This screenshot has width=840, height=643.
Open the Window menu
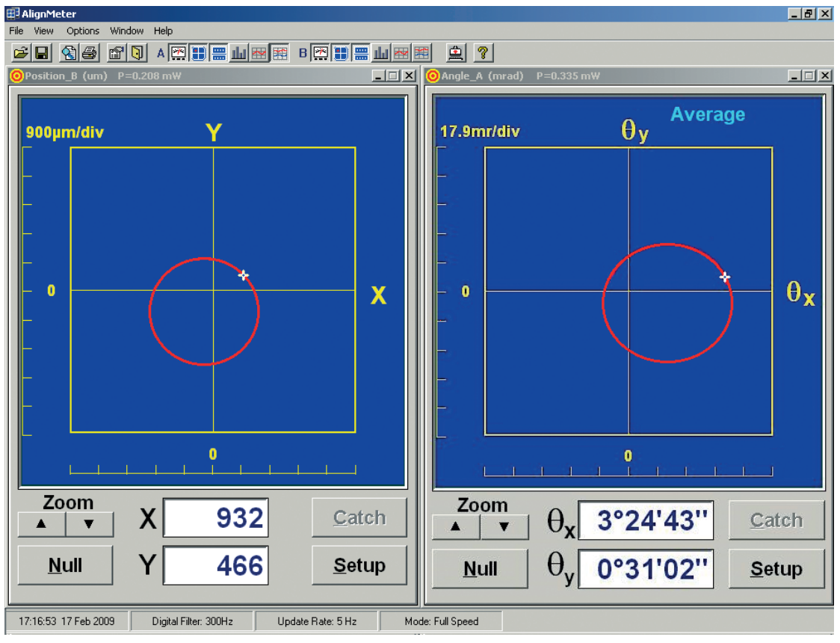click(126, 31)
